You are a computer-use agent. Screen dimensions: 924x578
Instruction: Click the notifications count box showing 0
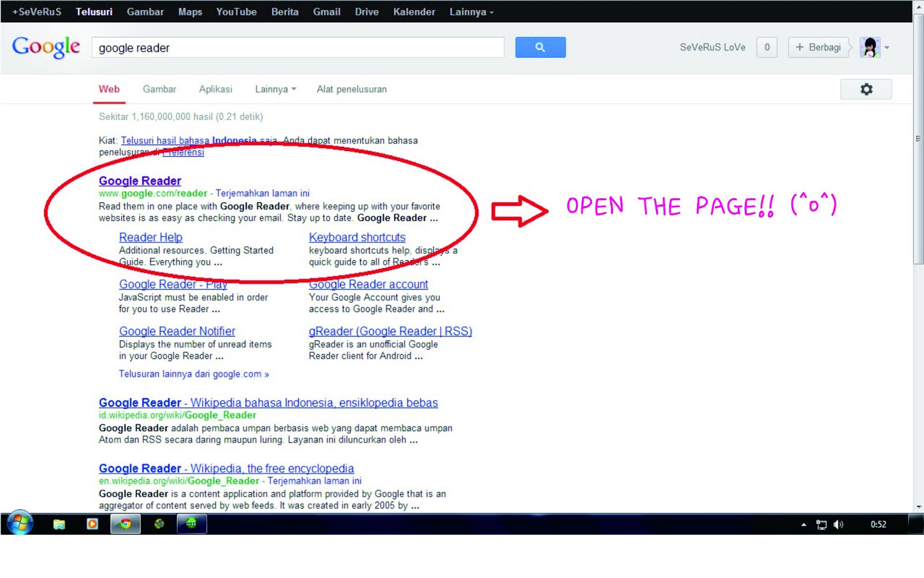click(x=767, y=47)
